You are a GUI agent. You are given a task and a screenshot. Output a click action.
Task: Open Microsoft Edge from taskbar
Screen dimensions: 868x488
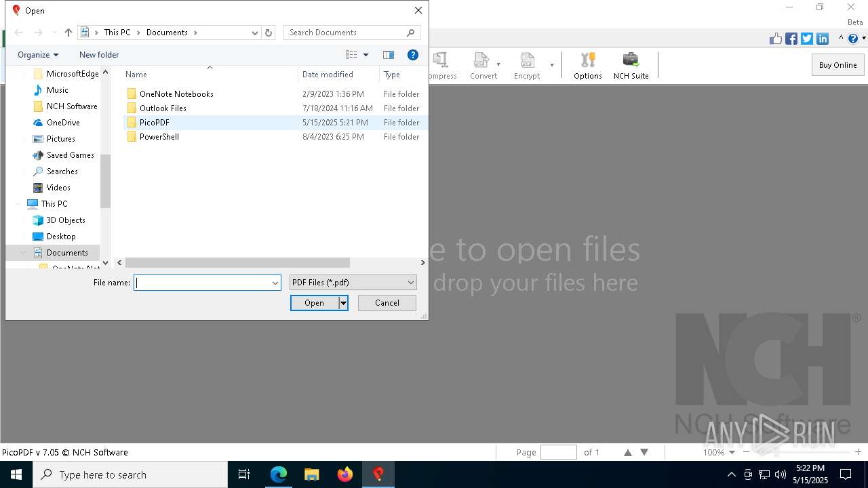click(279, 474)
